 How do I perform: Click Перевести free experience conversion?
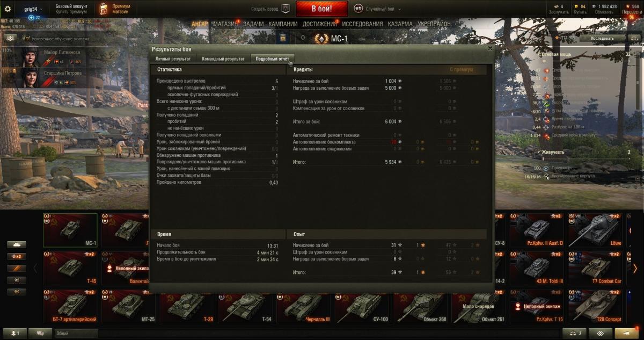click(631, 9)
